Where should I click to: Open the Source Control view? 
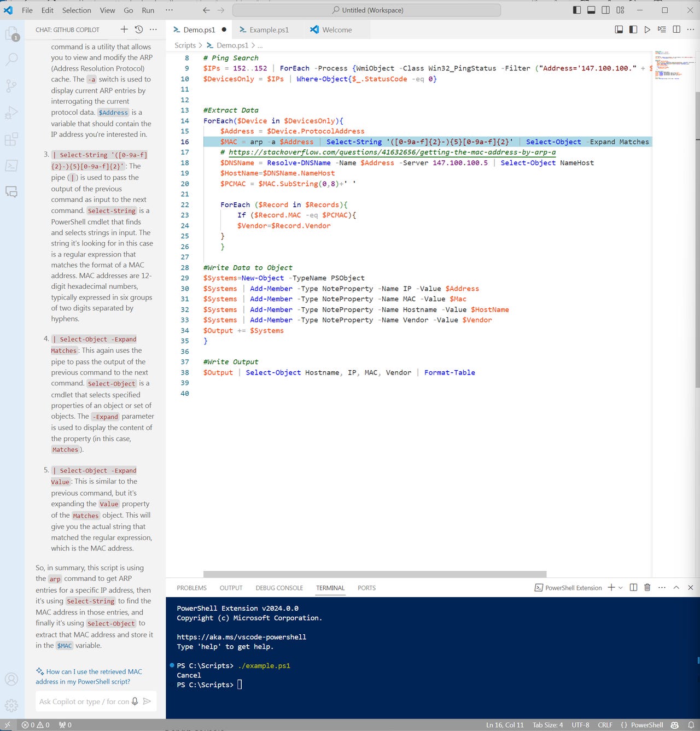11,86
